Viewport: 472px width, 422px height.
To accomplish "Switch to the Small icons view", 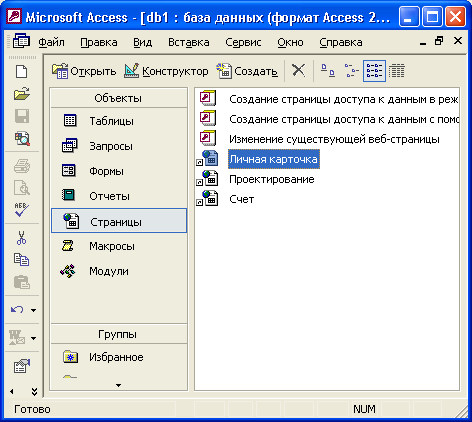I will click(x=352, y=71).
